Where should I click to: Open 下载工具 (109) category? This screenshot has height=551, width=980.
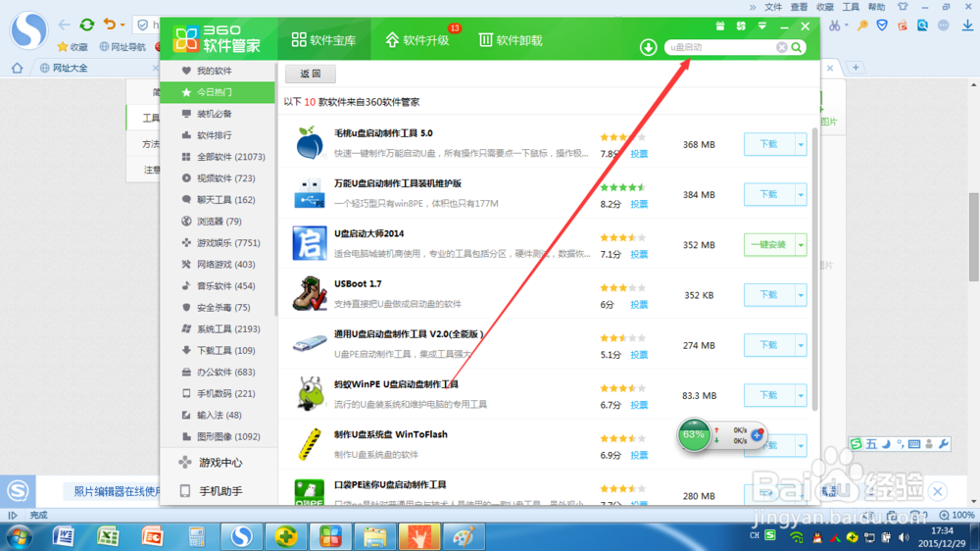(x=217, y=350)
